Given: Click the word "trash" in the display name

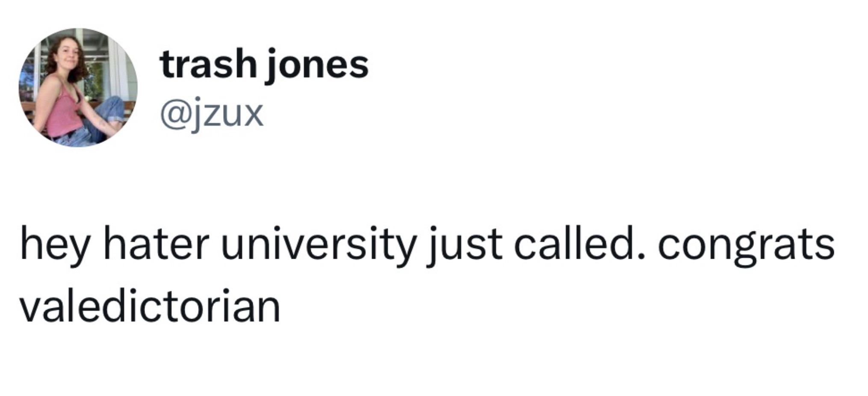Looking at the screenshot, I should coord(208,65).
